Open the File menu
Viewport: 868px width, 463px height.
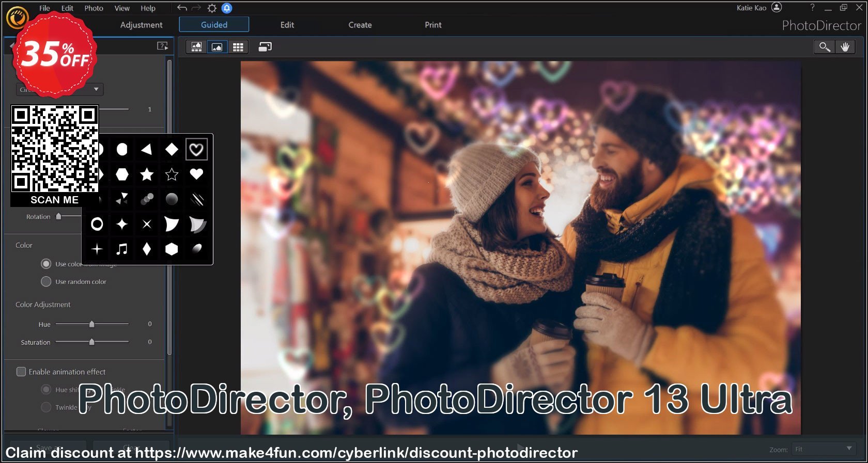click(44, 8)
